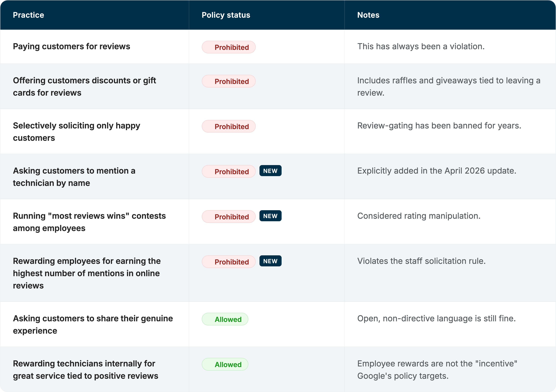
Task: Click Prohibited badge for discounts or gift cards
Action: click(228, 81)
